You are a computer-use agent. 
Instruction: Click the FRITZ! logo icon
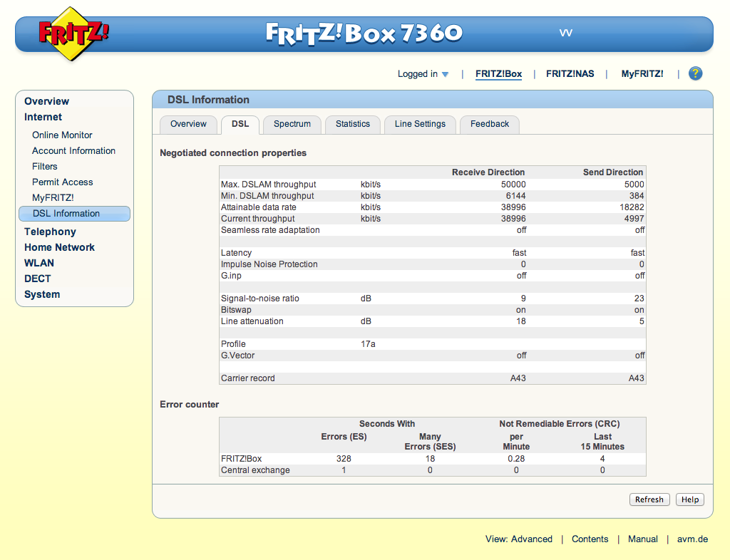(x=73, y=33)
